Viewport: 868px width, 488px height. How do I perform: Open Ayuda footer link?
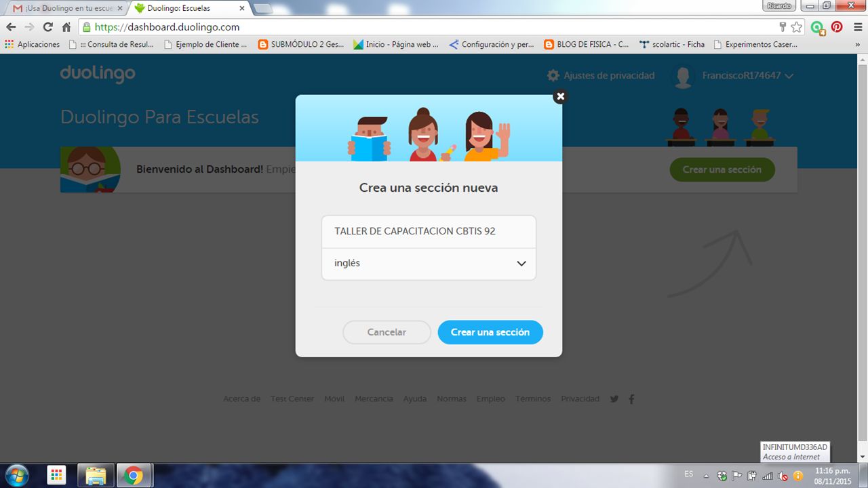(415, 399)
